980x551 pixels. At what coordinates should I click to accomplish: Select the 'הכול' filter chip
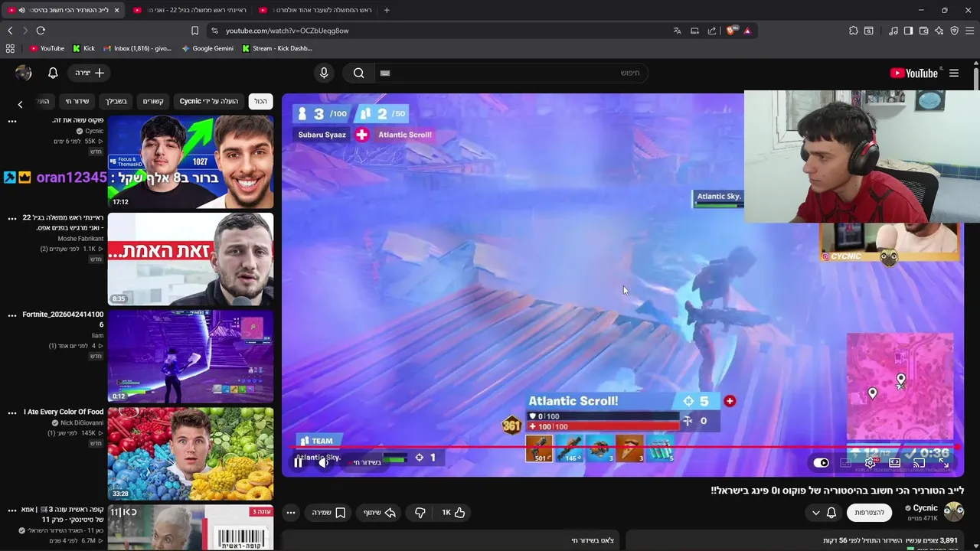point(261,101)
